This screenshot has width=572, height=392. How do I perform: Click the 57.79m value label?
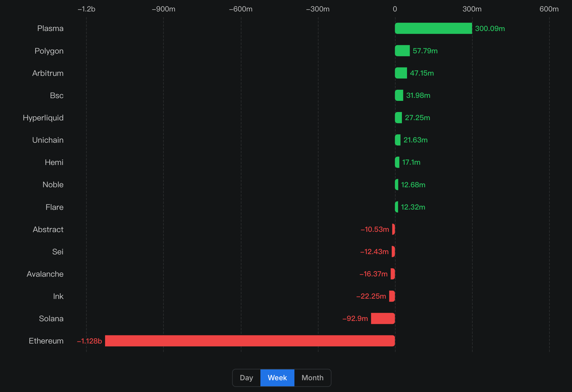coord(425,51)
